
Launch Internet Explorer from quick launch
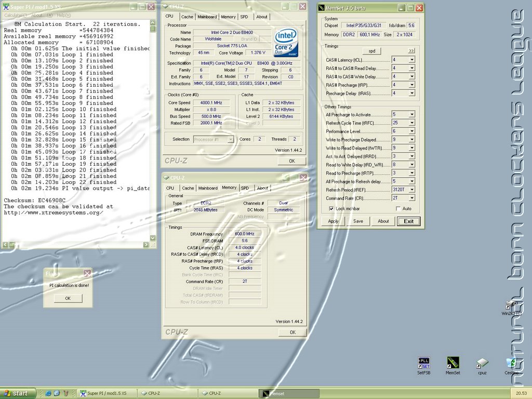tap(48, 393)
